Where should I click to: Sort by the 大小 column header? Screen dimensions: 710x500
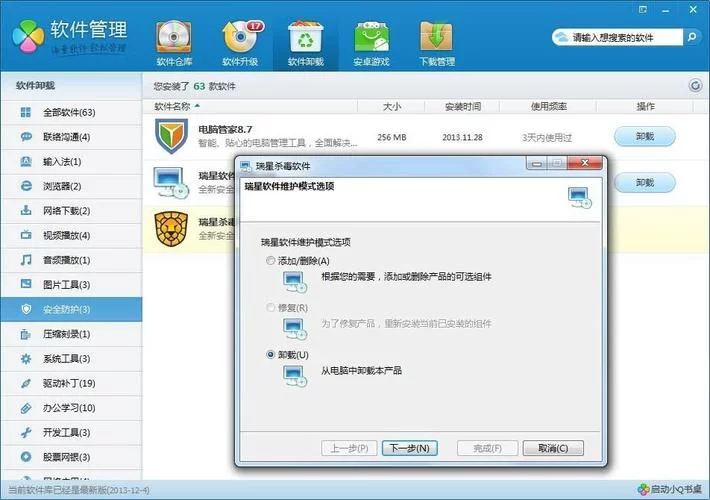[392, 106]
